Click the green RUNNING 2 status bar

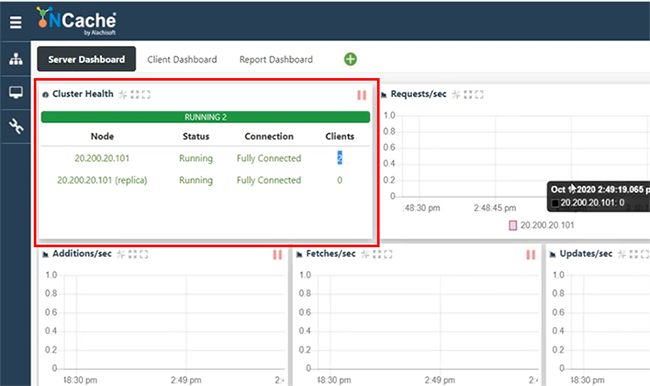pos(205,117)
